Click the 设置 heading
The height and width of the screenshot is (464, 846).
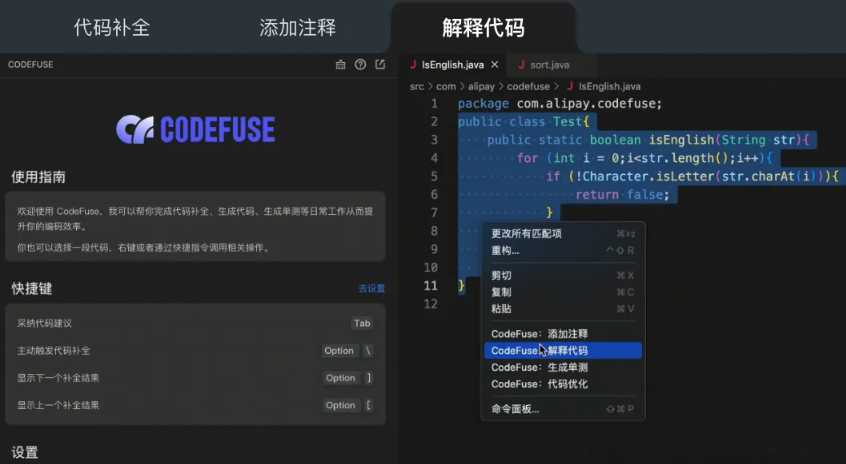coord(25,452)
